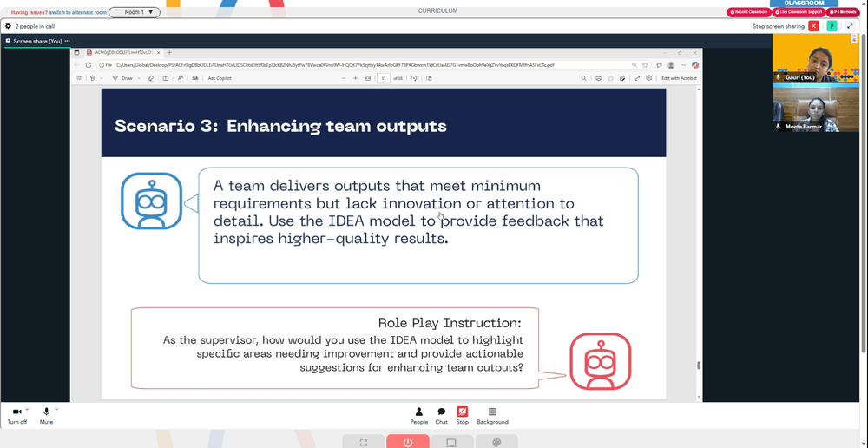This screenshot has width=868, height=448.
Task: Click the video panel scrollbar
Action: 864,192
